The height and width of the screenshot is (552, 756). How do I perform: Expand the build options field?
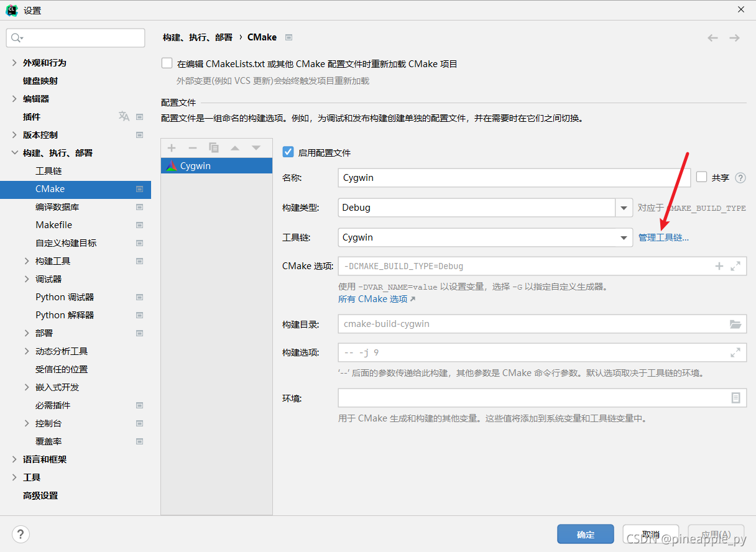click(x=735, y=352)
